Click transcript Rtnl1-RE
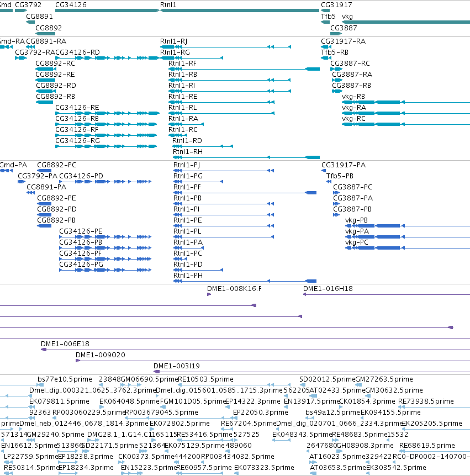The height and width of the screenshot is (476, 470). (183, 97)
